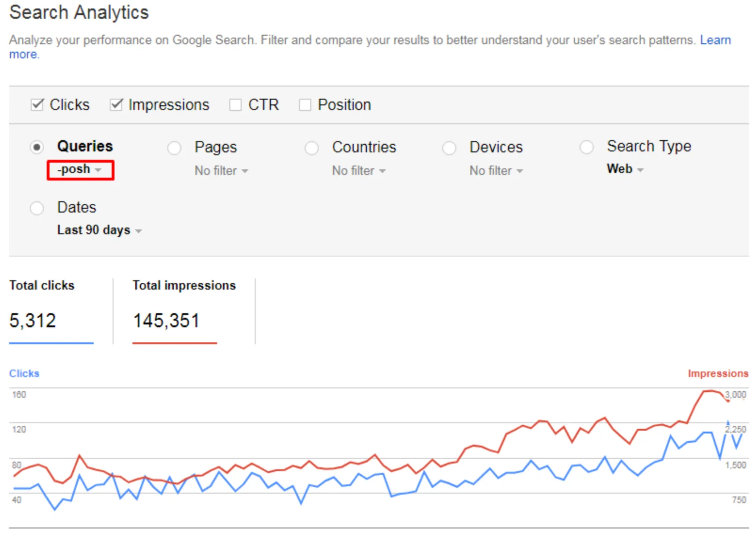Expand the Last 90 days dropdown

pos(99,230)
